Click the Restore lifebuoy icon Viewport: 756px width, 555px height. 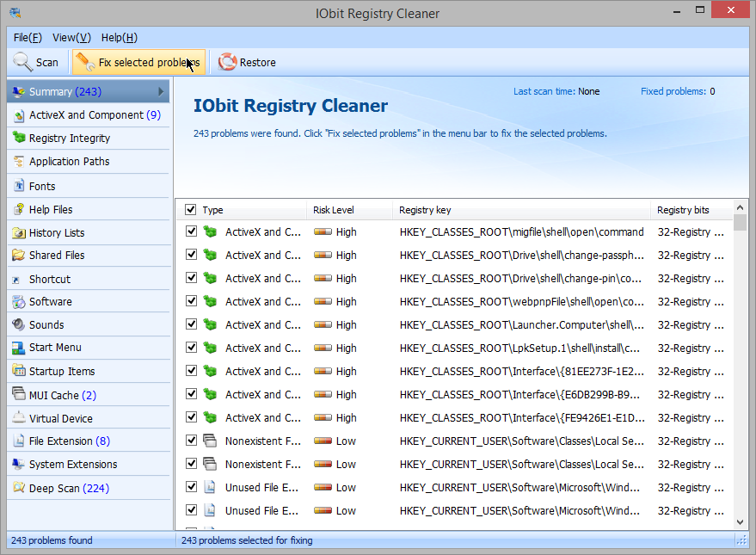[x=228, y=62]
